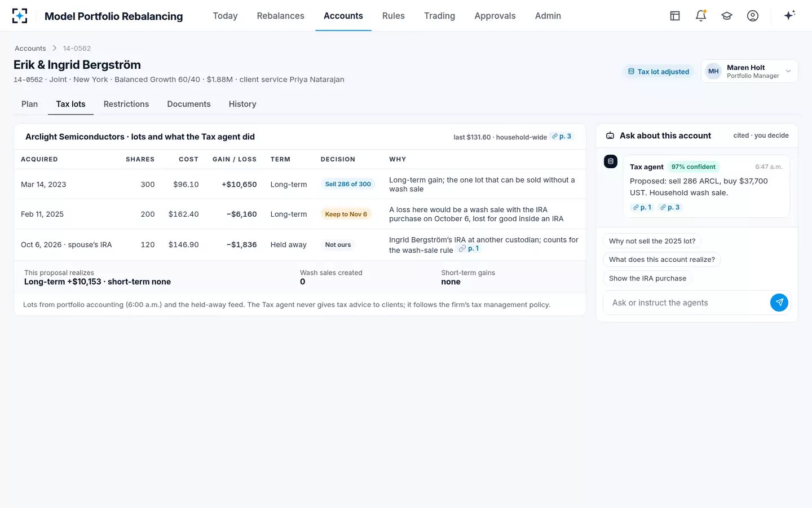Click 'Show the IRA purchase' suggestion
Viewport: 812px width, 508px height.
point(647,278)
